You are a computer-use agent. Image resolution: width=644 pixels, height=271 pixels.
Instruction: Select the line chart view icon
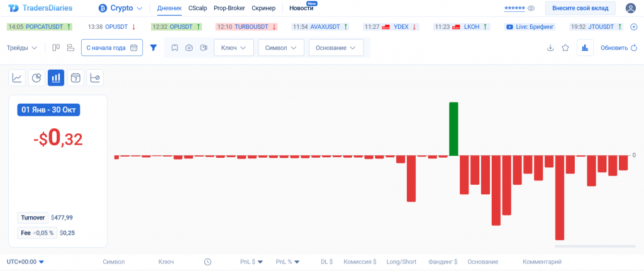pos(17,77)
